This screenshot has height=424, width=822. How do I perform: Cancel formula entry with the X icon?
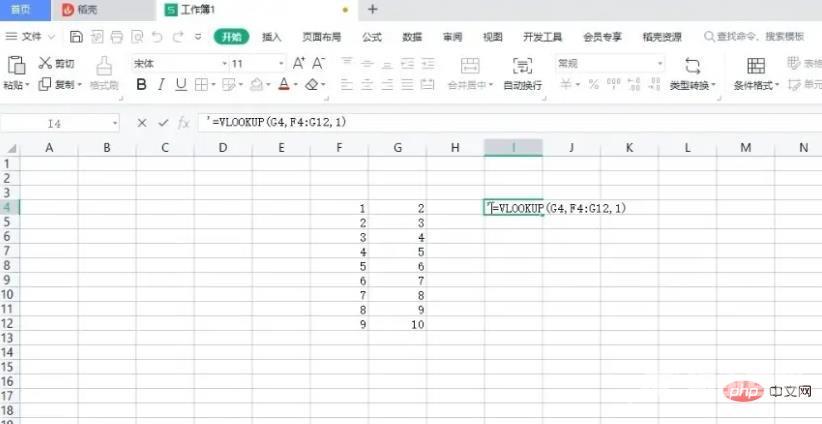point(142,123)
